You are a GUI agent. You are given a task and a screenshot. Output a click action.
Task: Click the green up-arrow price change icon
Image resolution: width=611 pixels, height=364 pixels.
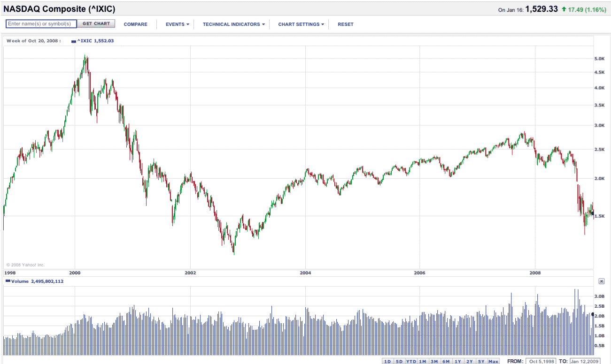564,9
